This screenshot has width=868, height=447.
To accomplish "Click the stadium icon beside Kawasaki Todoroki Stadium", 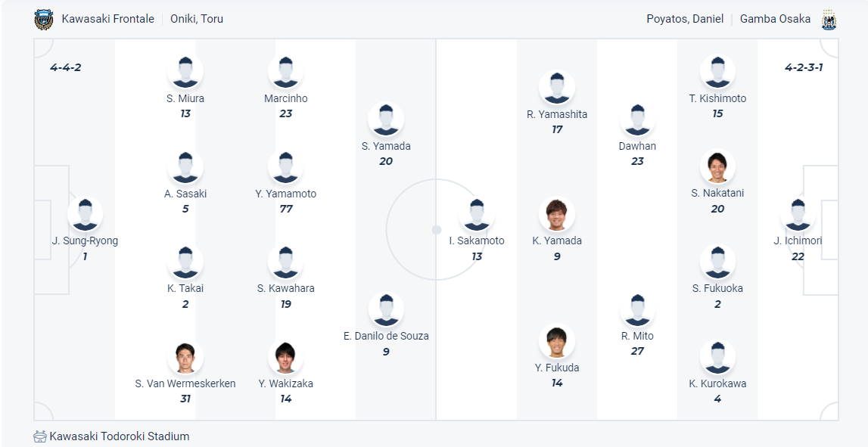I will point(40,436).
